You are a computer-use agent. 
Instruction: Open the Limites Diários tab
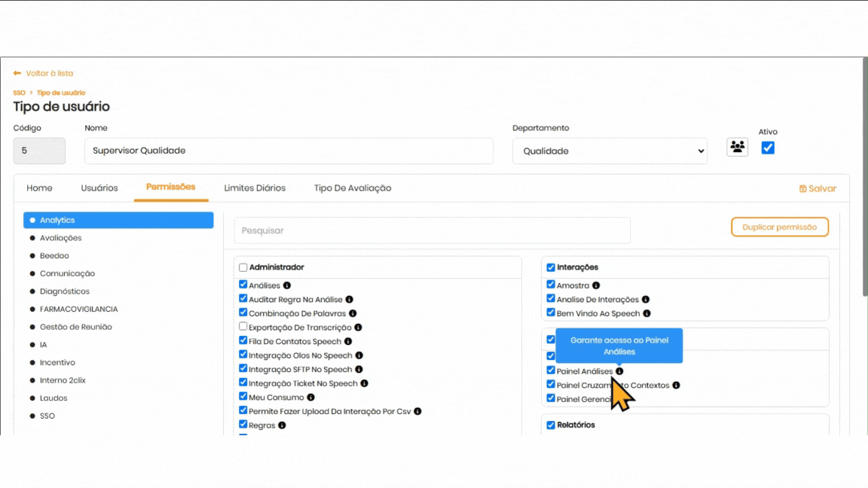point(255,188)
